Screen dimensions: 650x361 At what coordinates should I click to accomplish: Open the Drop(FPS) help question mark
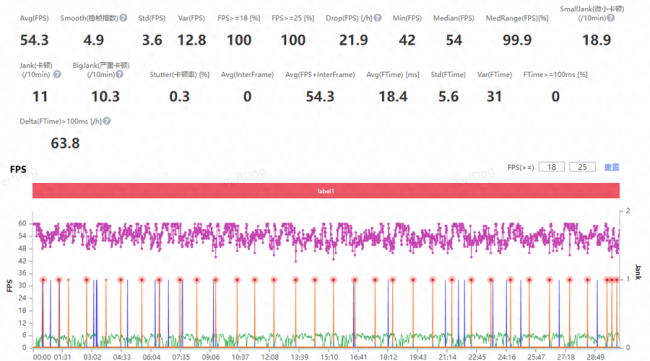[377, 18]
